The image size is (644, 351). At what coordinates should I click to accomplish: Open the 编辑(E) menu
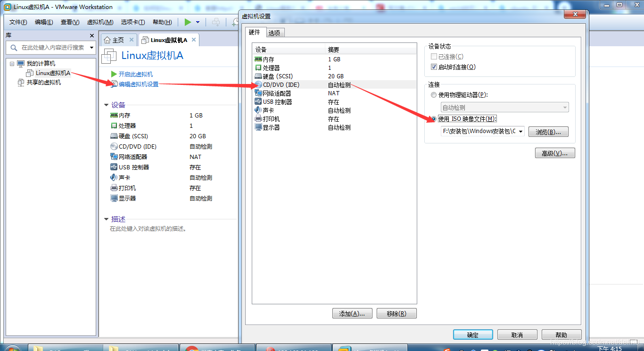[x=44, y=22]
